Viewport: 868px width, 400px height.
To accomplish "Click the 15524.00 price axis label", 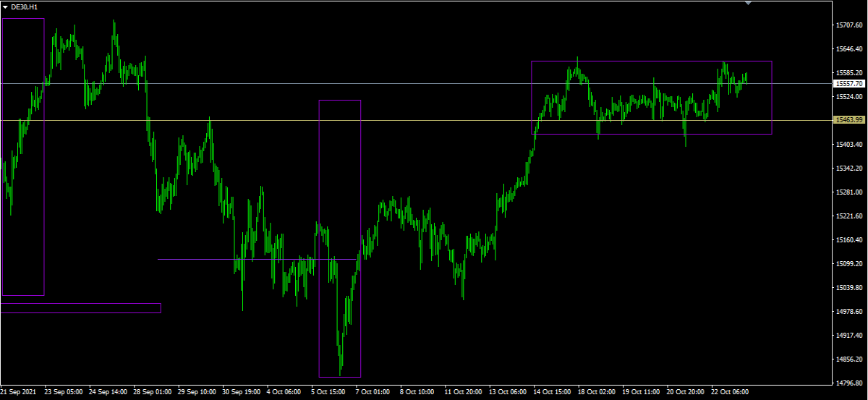I will coord(849,97).
